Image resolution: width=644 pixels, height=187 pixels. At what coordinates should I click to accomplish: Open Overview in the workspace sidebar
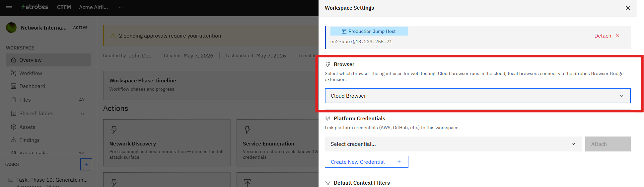48,60
